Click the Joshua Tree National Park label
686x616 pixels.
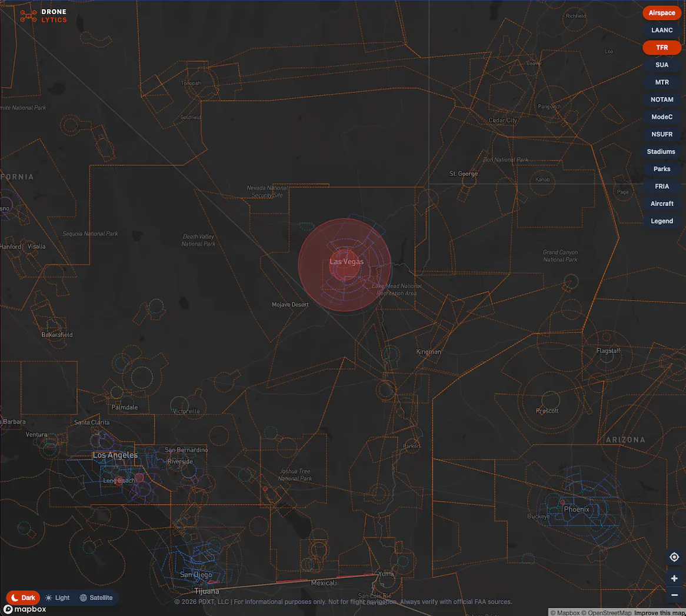[x=295, y=475]
